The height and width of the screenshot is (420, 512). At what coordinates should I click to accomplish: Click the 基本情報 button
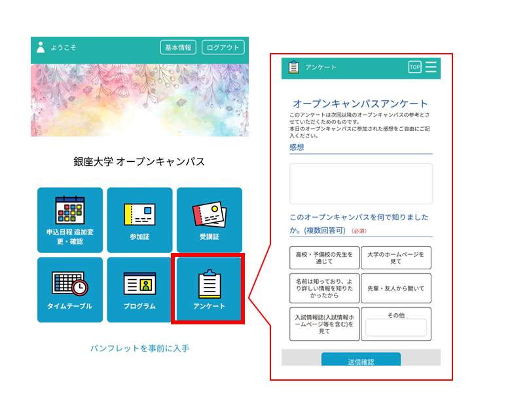pyautogui.click(x=178, y=47)
